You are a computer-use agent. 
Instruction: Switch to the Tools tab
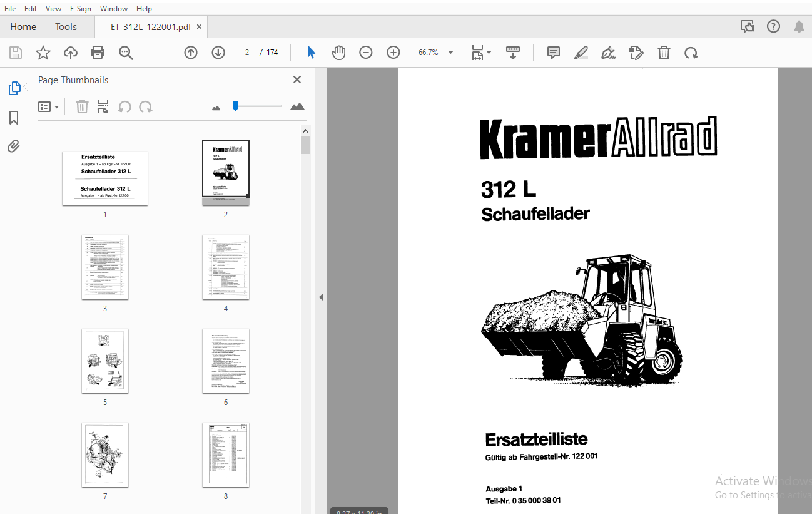click(66, 26)
